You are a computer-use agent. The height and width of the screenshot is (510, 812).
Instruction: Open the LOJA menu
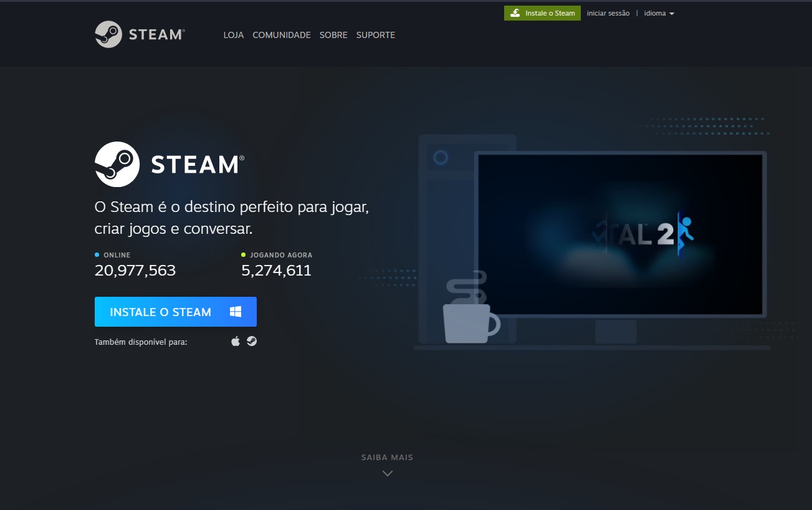click(234, 35)
